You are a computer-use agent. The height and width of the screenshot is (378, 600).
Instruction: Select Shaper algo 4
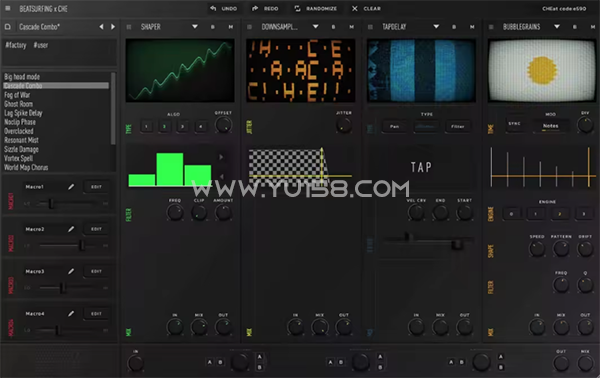(201, 126)
